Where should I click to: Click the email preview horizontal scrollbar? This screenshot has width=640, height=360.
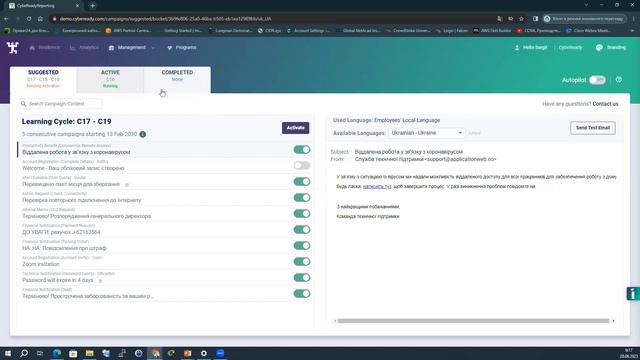(473, 321)
